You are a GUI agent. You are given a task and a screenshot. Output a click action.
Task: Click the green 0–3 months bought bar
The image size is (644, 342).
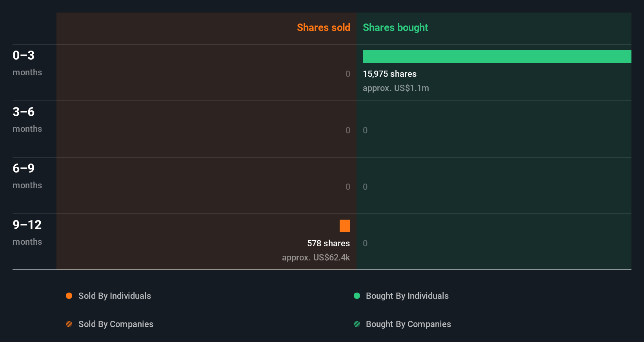coord(497,56)
